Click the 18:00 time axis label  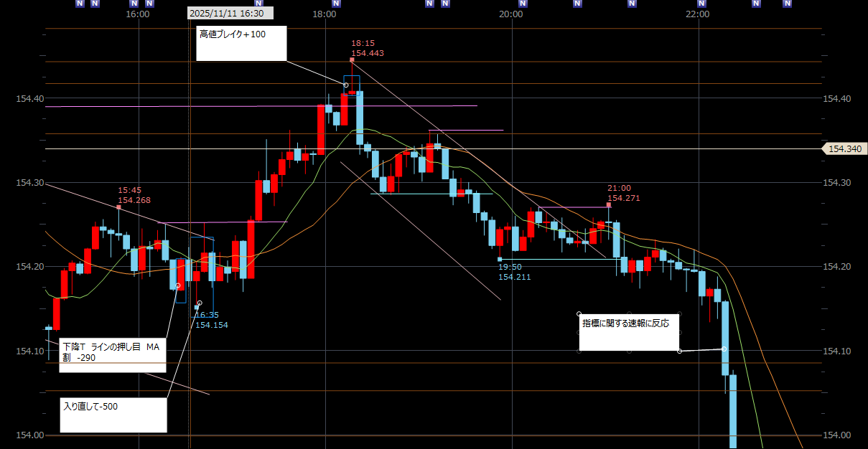(x=325, y=14)
